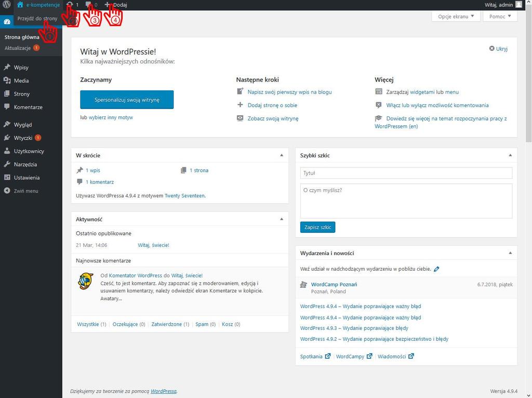The image size is (532, 398).
Task: Open the Komentarze menu label
Action: click(x=28, y=107)
